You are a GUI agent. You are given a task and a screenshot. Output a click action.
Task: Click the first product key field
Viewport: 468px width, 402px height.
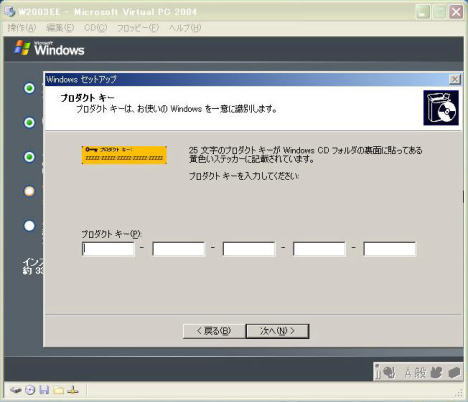(108, 249)
